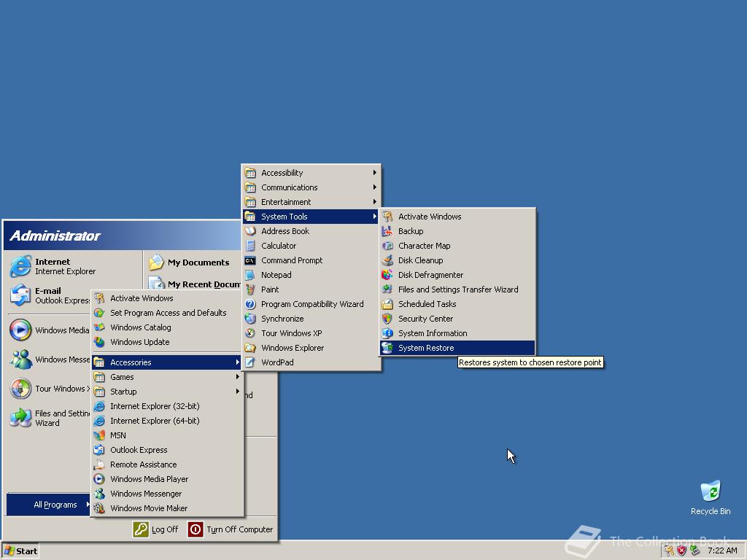This screenshot has height=560, width=747.
Task: Expand the Games submenu
Action: (x=123, y=377)
